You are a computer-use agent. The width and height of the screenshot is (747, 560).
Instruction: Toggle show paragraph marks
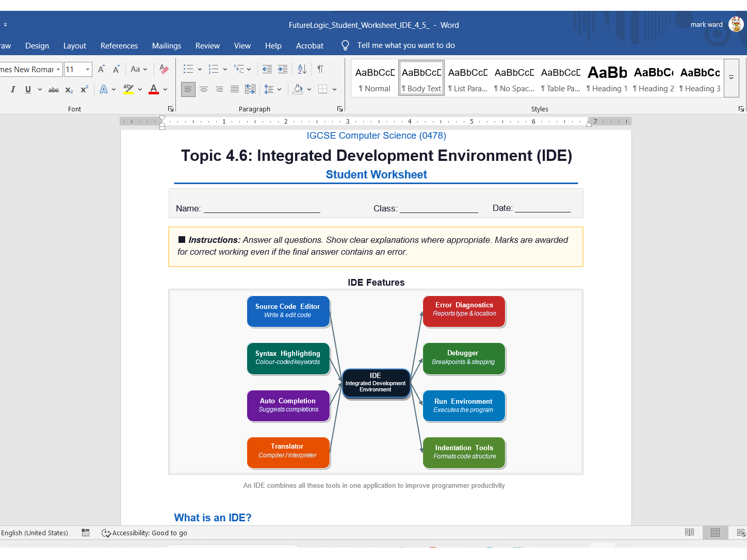[320, 69]
